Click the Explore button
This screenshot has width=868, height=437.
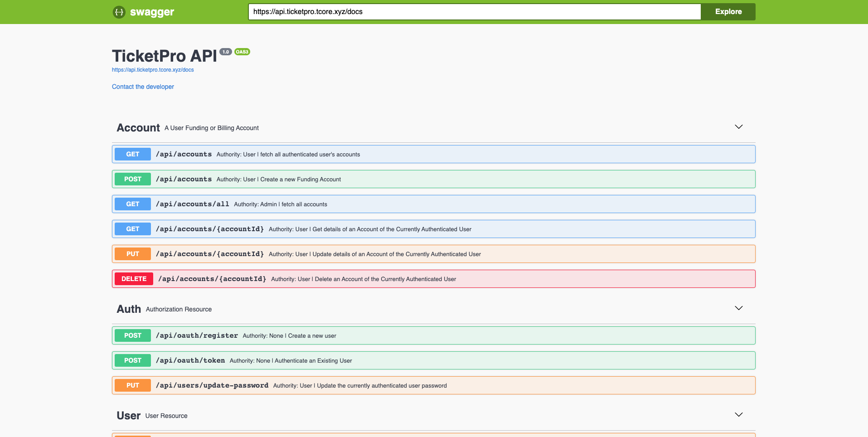coord(728,12)
